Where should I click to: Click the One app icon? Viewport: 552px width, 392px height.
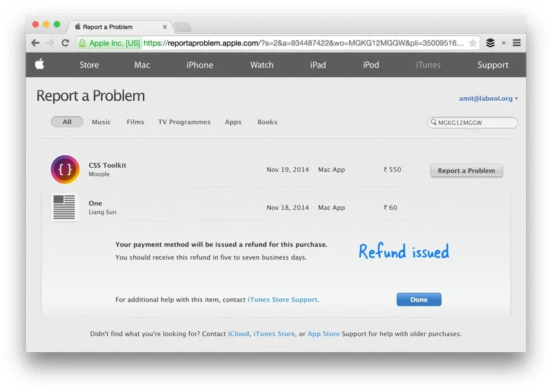64,208
